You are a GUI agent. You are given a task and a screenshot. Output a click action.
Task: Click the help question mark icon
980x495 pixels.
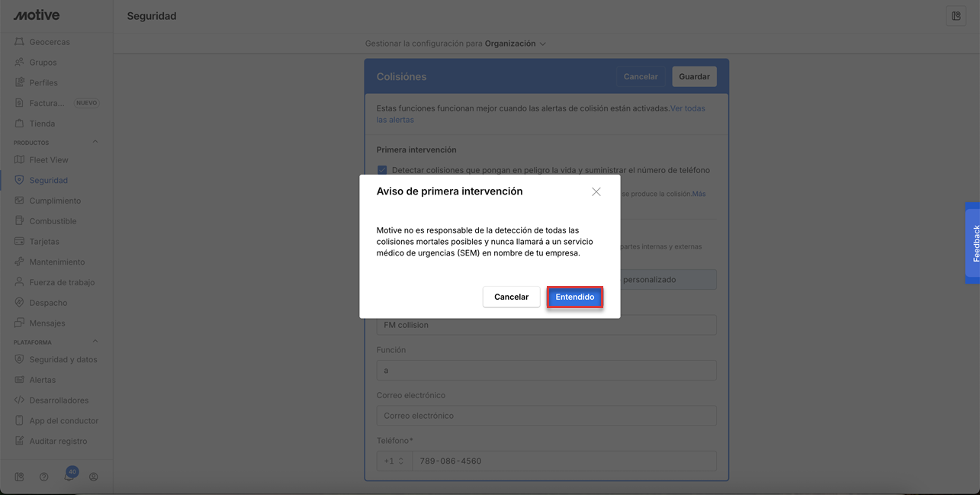click(44, 477)
